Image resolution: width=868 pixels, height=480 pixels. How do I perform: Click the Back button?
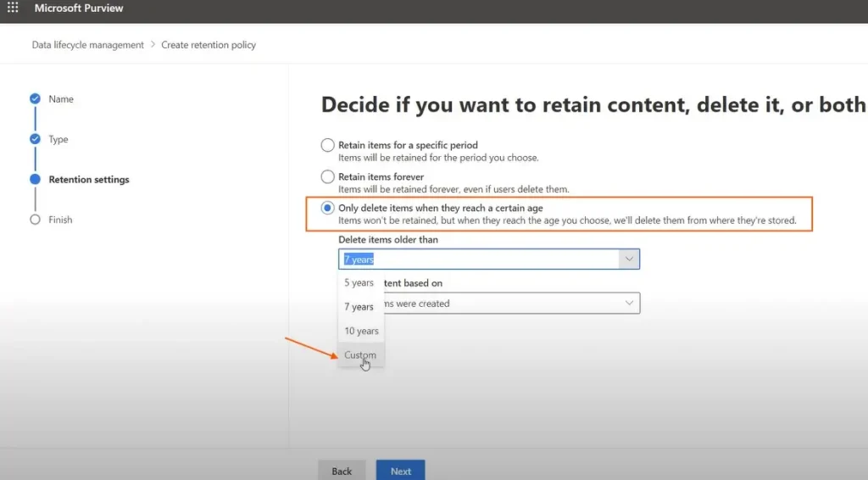[342, 471]
